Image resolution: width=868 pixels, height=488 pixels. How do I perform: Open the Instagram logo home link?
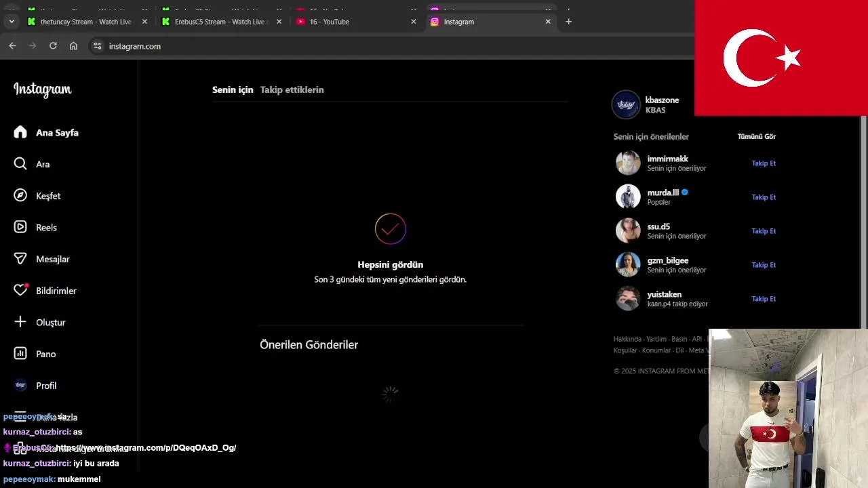pyautogui.click(x=42, y=89)
